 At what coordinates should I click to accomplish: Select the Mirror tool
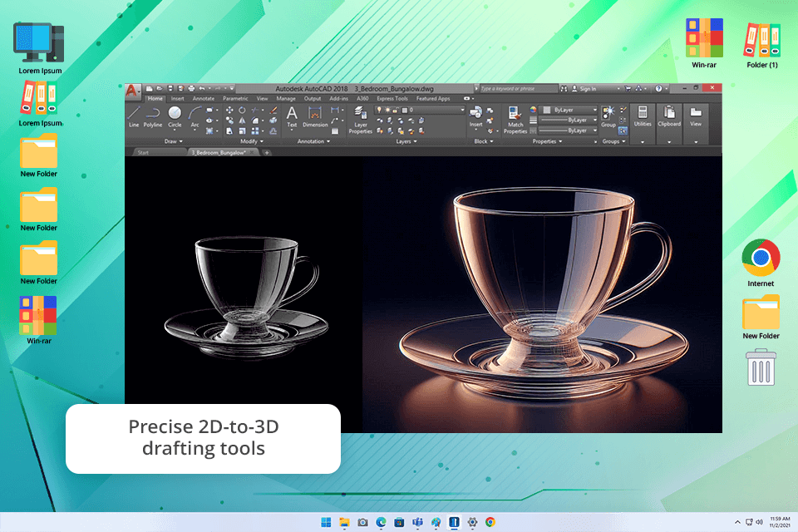(x=242, y=121)
